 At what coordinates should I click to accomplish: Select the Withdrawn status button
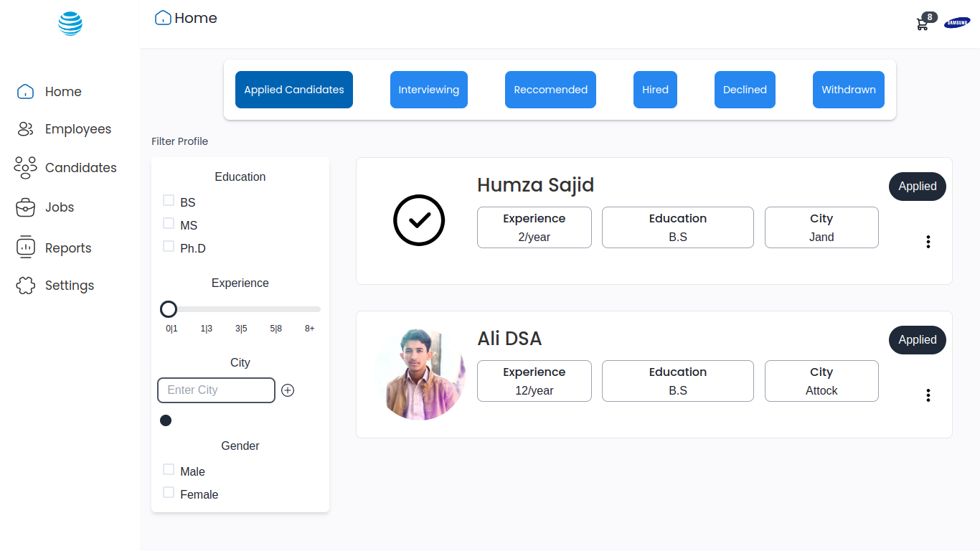[848, 90]
